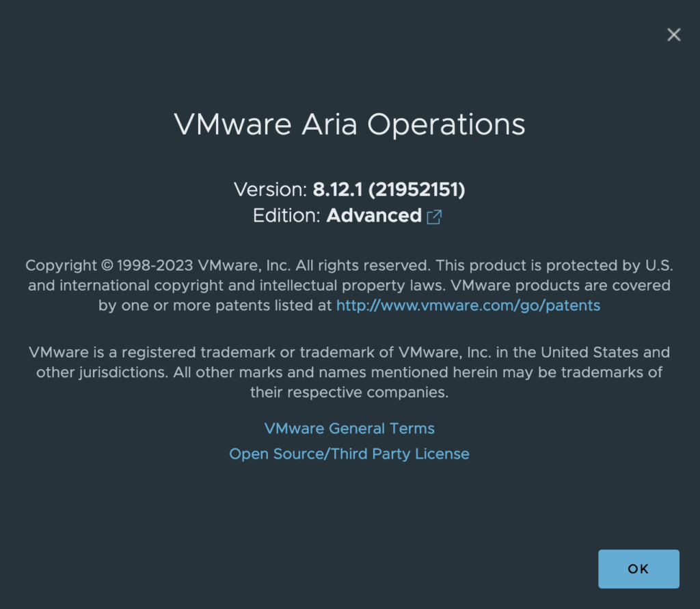Click the 8.12.1 version number
700x609 pixels.
338,189
